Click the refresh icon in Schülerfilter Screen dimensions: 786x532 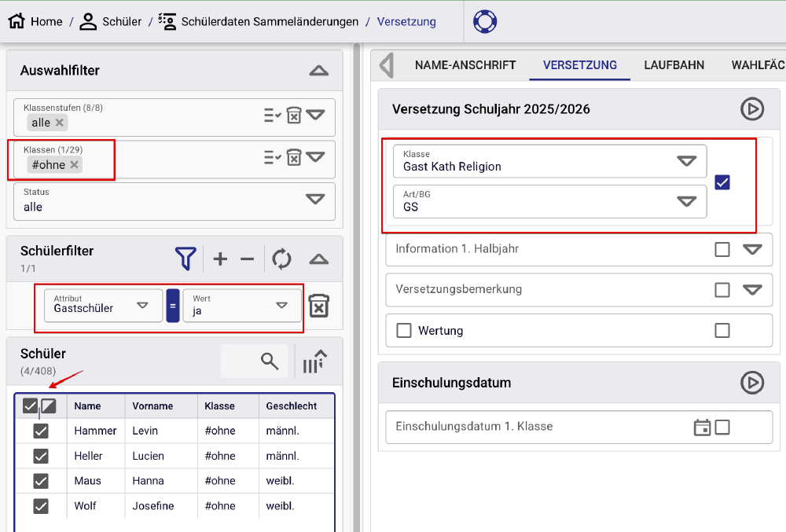pos(281,259)
